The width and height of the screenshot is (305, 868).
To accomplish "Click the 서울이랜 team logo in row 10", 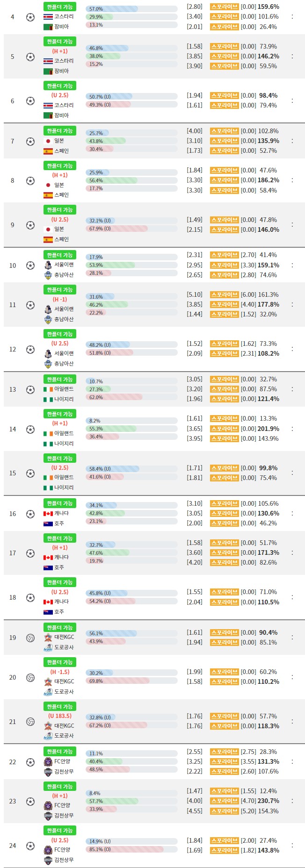I will (48, 265).
